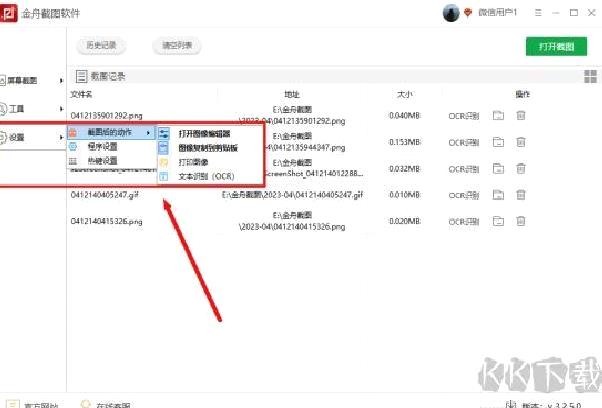Delete the 0.032MB screenshot record

point(521,168)
